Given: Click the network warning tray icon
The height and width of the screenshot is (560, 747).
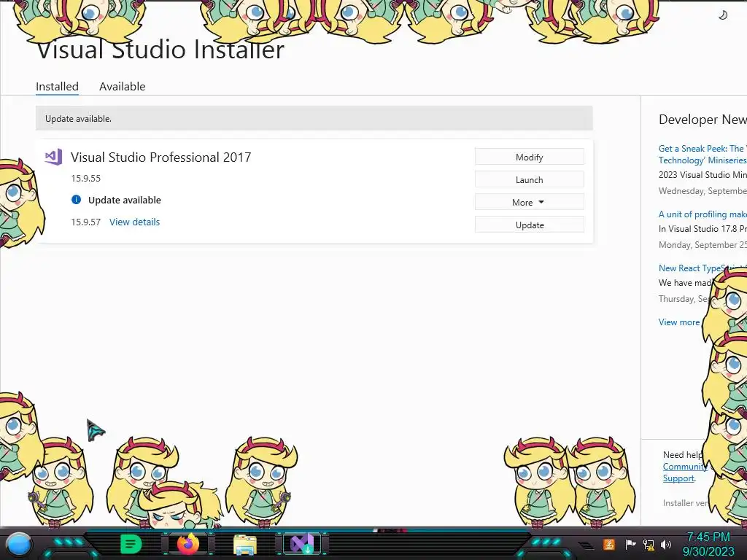Looking at the screenshot, I should [x=649, y=545].
